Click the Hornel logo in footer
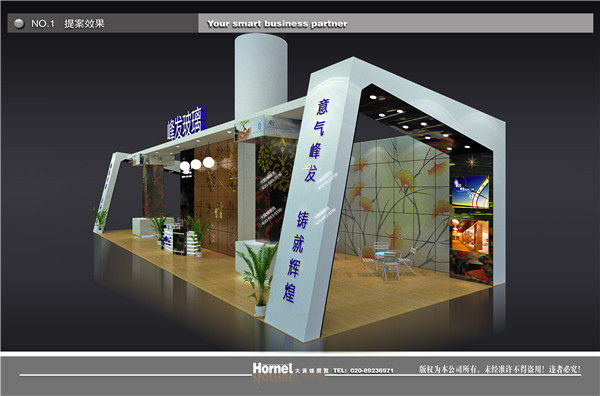 pos(272,369)
